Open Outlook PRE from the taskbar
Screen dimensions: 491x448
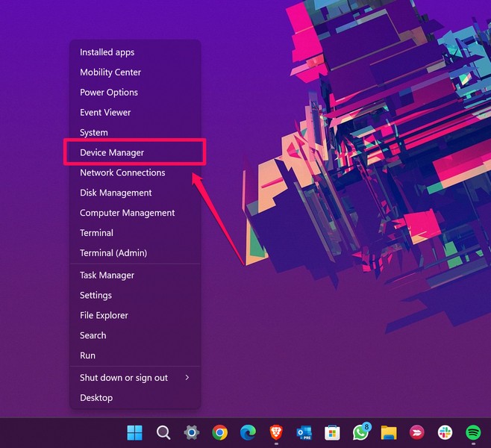coord(304,432)
